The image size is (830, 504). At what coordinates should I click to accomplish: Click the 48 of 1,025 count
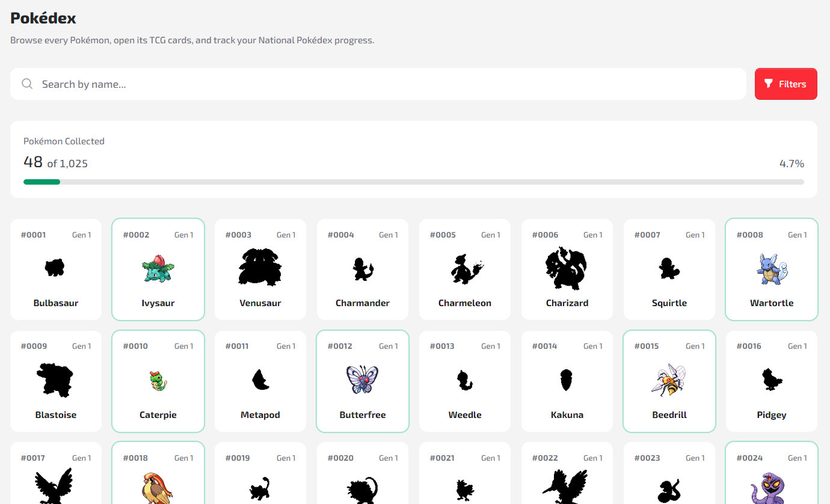[55, 162]
